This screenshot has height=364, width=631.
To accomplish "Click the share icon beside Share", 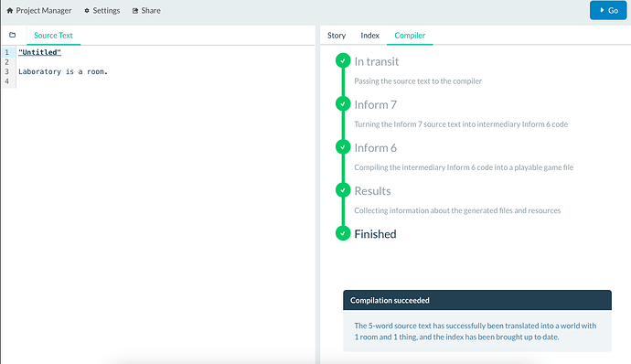I will pyautogui.click(x=135, y=11).
